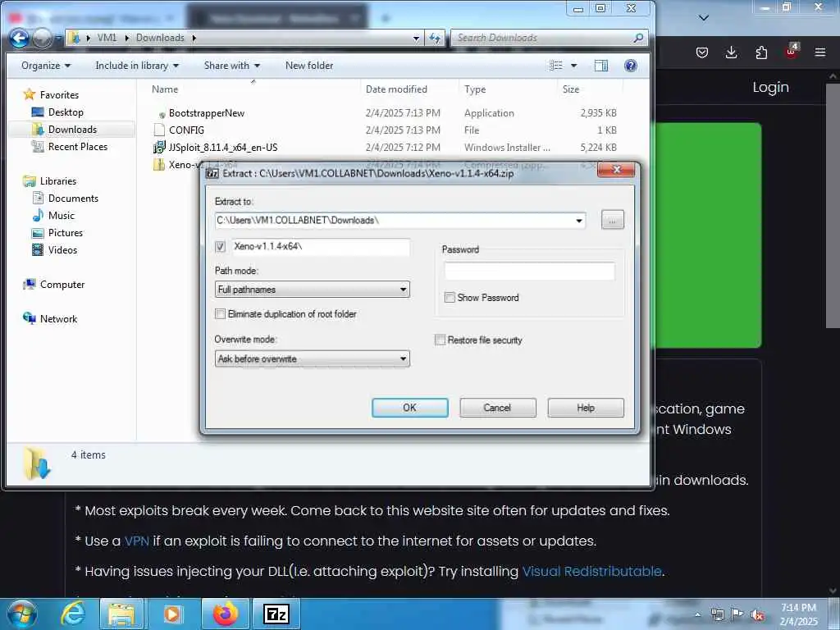Image resolution: width=840 pixels, height=630 pixels.
Task: Sort by the Type column header
Action: (475, 89)
